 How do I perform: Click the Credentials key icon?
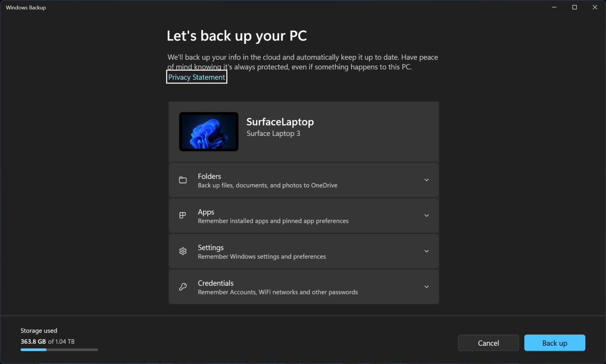pos(182,287)
